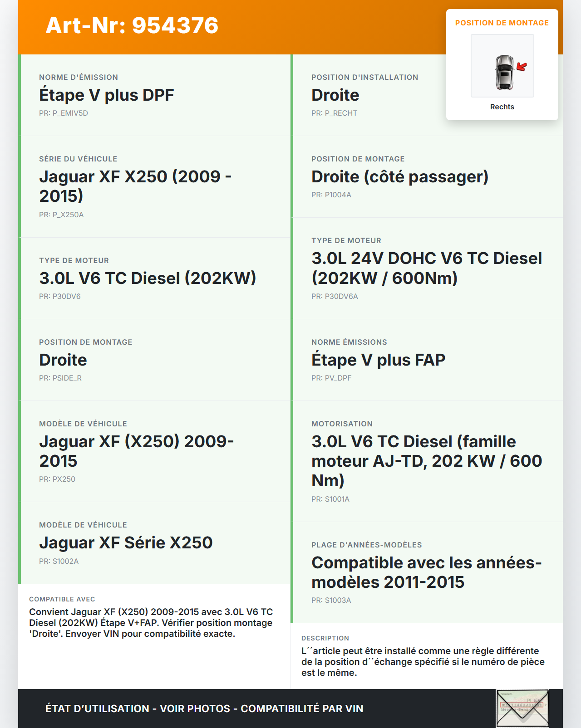581x728 pixels.
Task: Select the 'Jaguar XF (X250) 2009-2015' model card
Action: pyautogui.click(x=154, y=451)
